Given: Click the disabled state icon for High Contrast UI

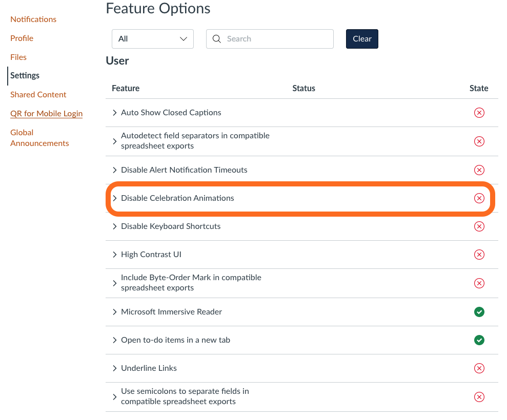Looking at the screenshot, I should pos(479,255).
